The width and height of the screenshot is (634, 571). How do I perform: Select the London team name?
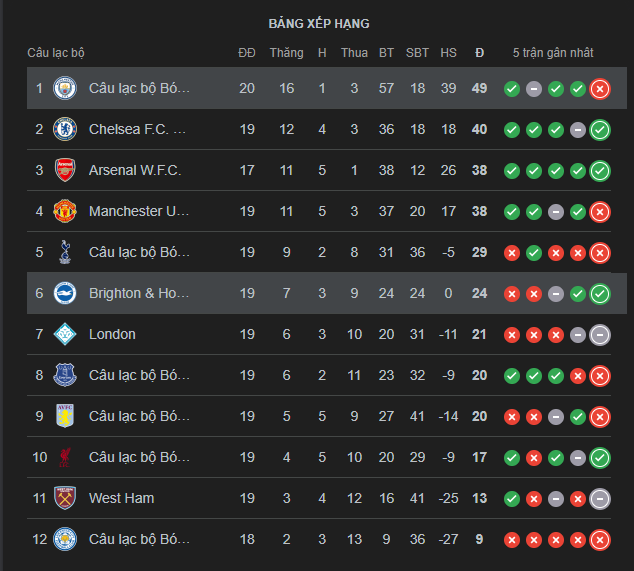112,334
